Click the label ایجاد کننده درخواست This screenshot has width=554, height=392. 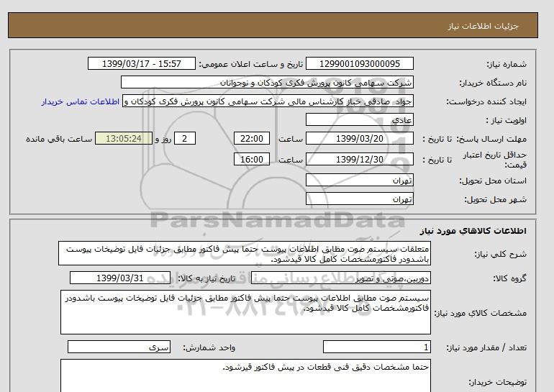(486, 101)
